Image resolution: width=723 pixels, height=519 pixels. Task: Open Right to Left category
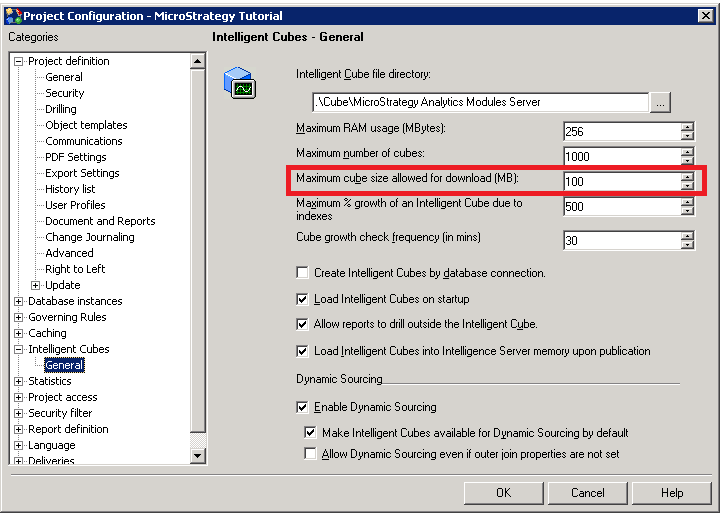point(75,269)
